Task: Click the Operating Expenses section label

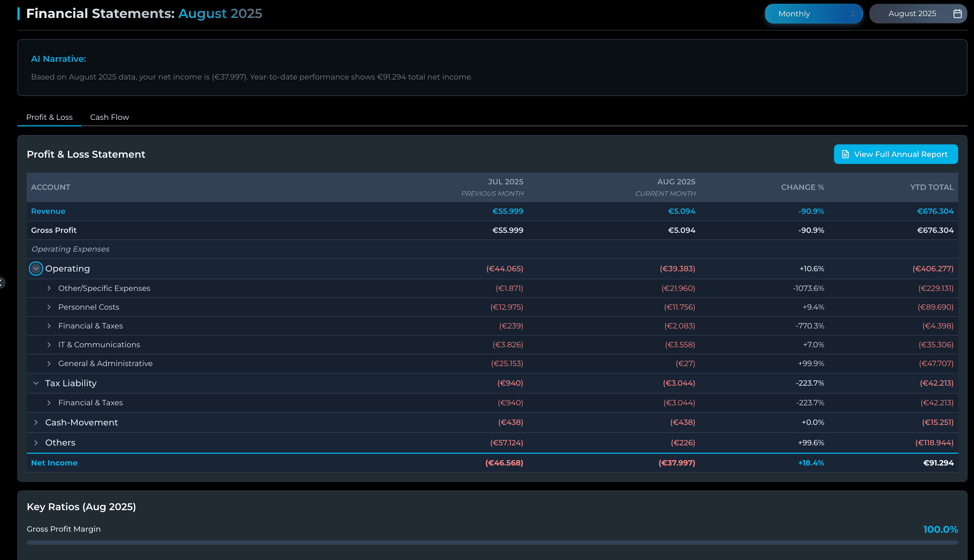Action: pos(70,249)
